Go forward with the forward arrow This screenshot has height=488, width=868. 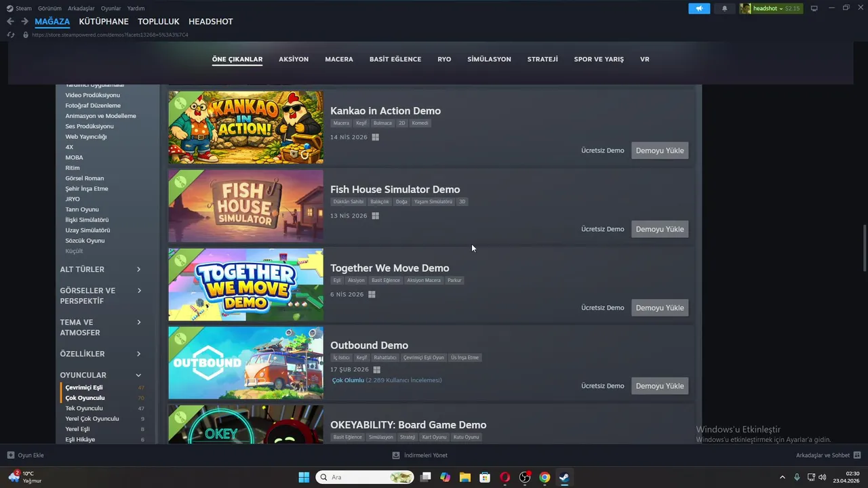click(24, 22)
